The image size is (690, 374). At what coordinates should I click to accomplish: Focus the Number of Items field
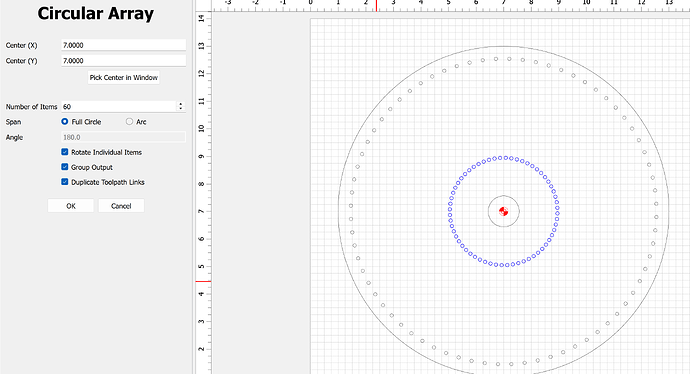tap(119, 106)
